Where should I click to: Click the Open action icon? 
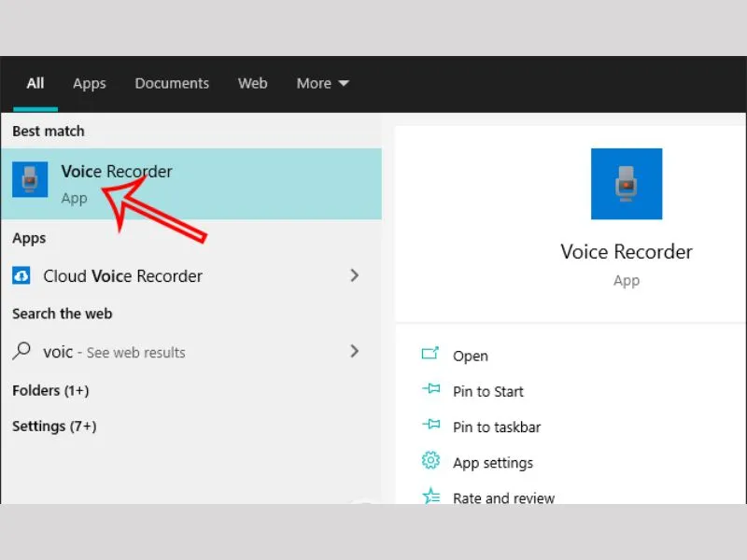pyautogui.click(x=430, y=354)
